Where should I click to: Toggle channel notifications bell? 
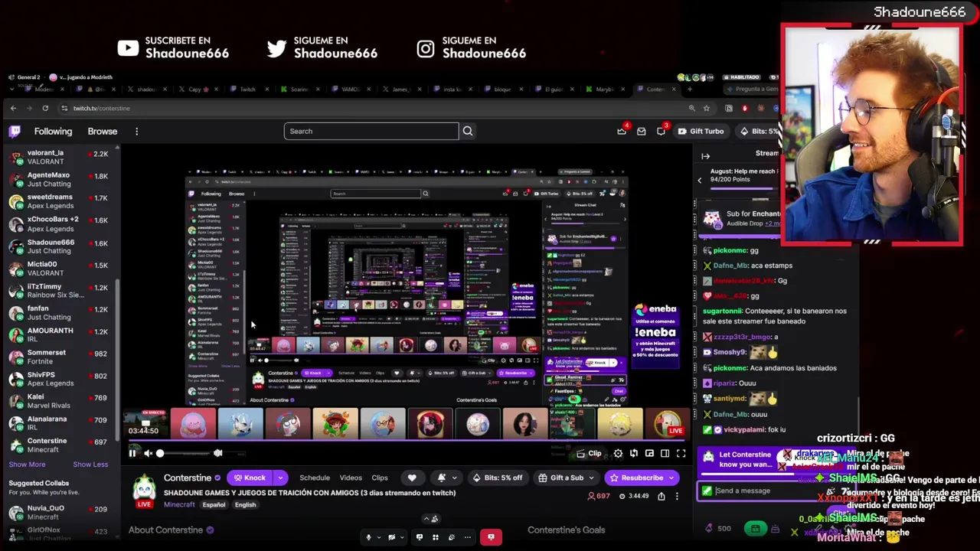442,478
